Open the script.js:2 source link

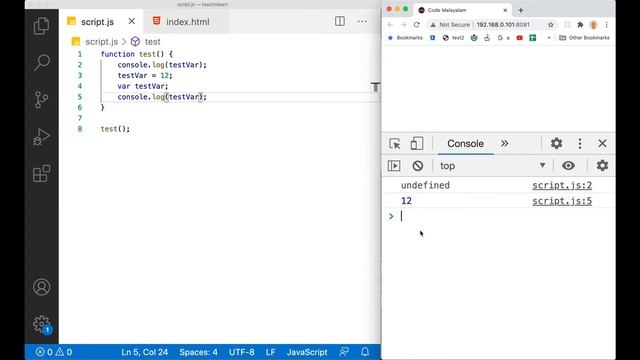pos(562,185)
